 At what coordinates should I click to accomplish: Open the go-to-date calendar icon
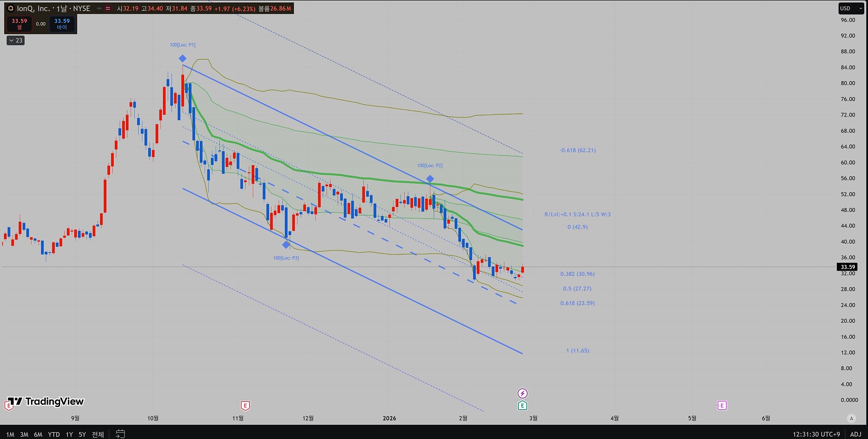click(120, 434)
